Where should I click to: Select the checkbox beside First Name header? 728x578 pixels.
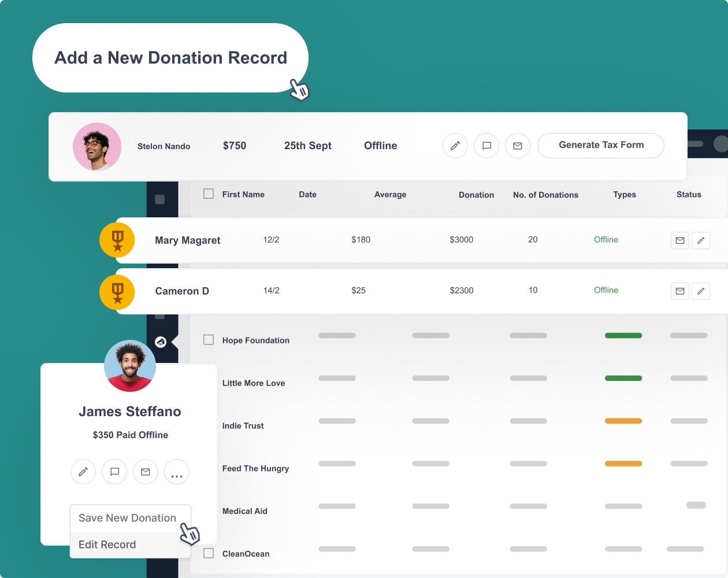pos(209,194)
